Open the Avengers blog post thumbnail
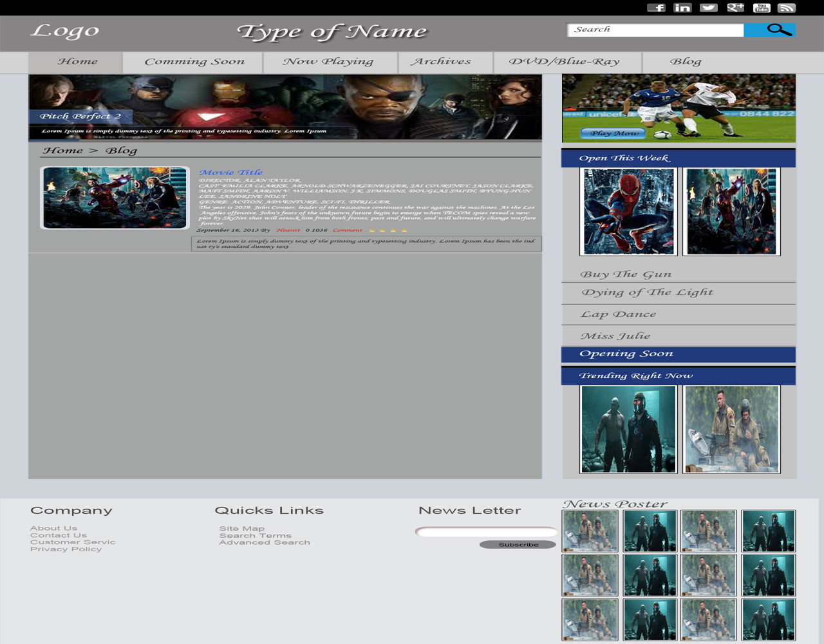This screenshot has height=644, width=824. pyautogui.click(x=115, y=198)
